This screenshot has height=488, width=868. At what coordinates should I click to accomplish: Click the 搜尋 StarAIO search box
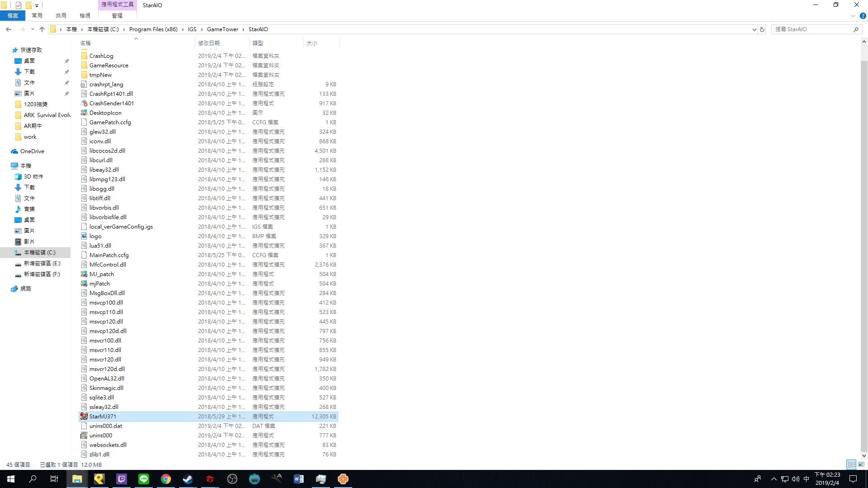point(811,29)
